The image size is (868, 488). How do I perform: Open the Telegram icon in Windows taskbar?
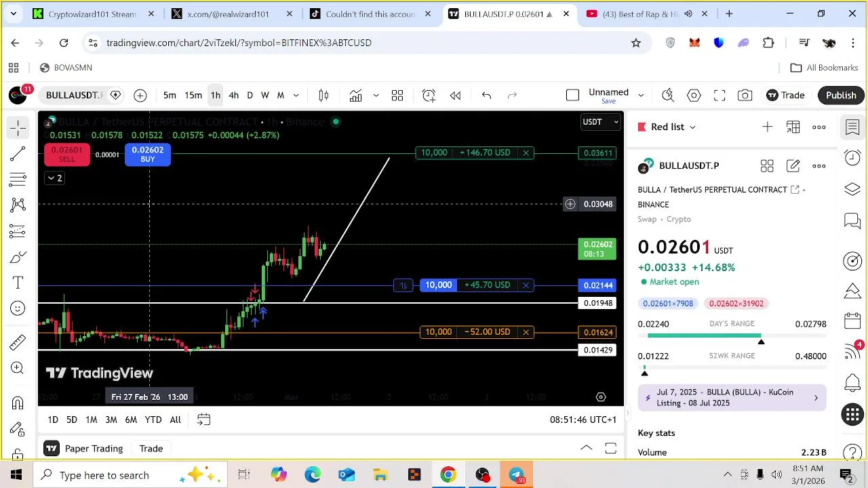[516, 475]
